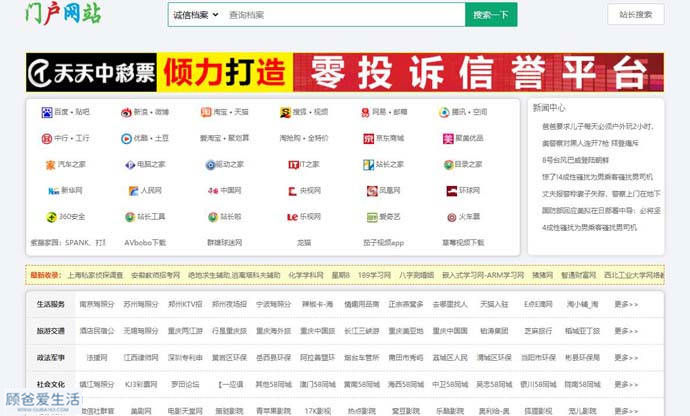Select the 生活服务 category tab

pyautogui.click(x=51, y=304)
